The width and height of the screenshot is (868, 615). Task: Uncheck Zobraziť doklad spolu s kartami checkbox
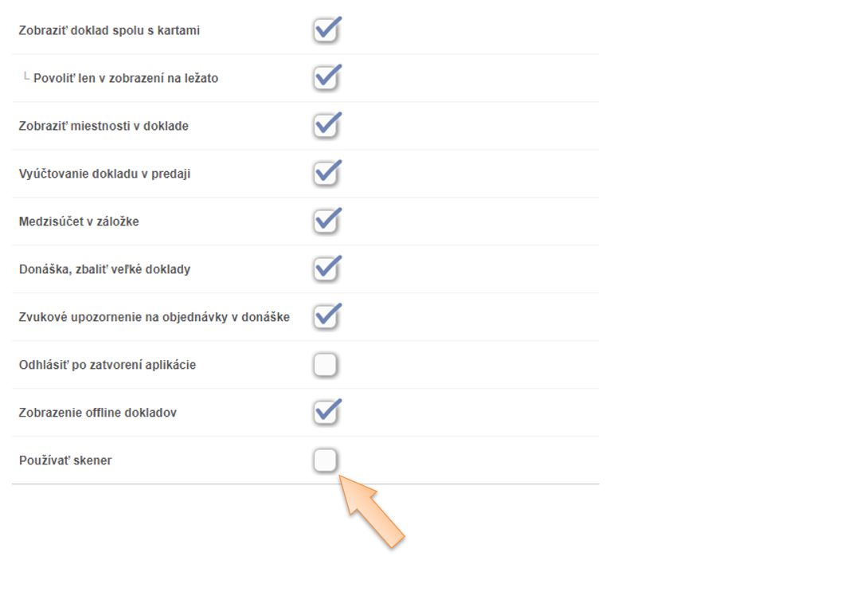(x=326, y=31)
